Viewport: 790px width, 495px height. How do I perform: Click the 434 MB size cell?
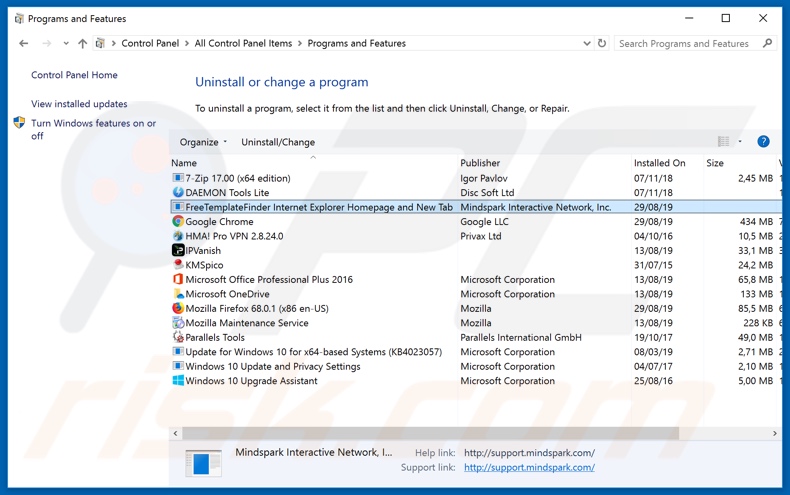(x=756, y=222)
